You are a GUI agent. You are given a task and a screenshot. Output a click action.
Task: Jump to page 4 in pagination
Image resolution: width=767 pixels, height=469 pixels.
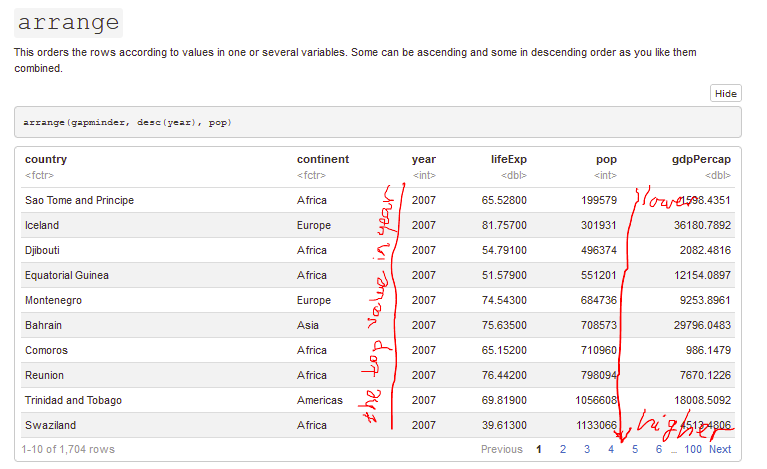tap(611, 449)
